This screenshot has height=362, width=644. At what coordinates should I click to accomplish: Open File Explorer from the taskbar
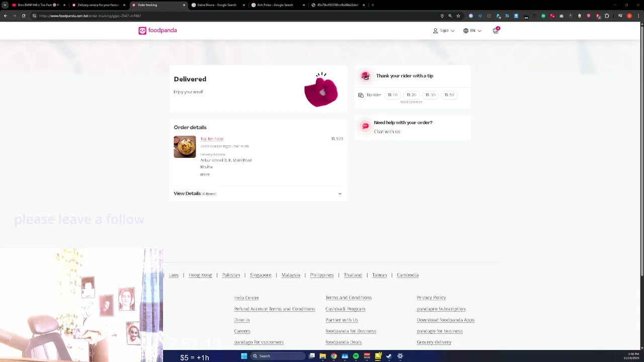coord(323,356)
